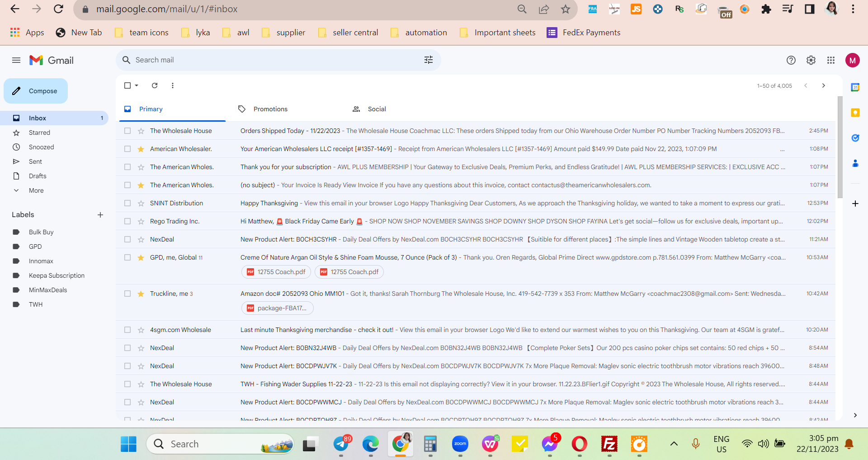Open Google Calendar side panel
Viewport: 868px width, 460px height.
click(855, 87)
